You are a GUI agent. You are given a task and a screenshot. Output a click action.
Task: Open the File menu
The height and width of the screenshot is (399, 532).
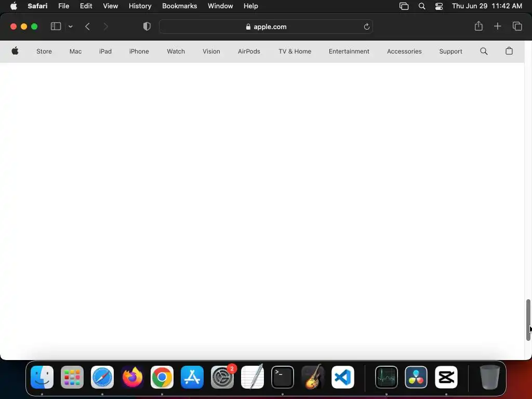click(63, 6)
